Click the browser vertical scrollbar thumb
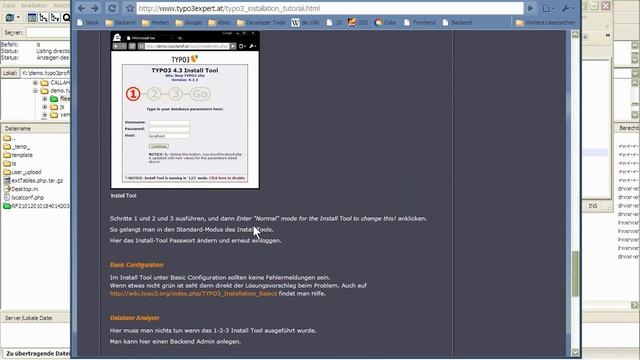640x360 pixels. tap(575, 273)
